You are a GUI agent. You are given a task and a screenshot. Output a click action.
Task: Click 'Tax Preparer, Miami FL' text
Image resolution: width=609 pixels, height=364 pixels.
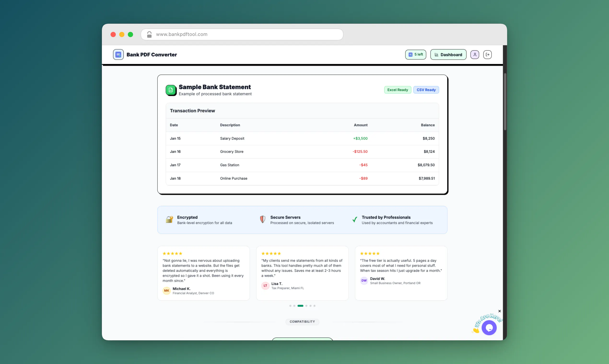pos(287,288)
